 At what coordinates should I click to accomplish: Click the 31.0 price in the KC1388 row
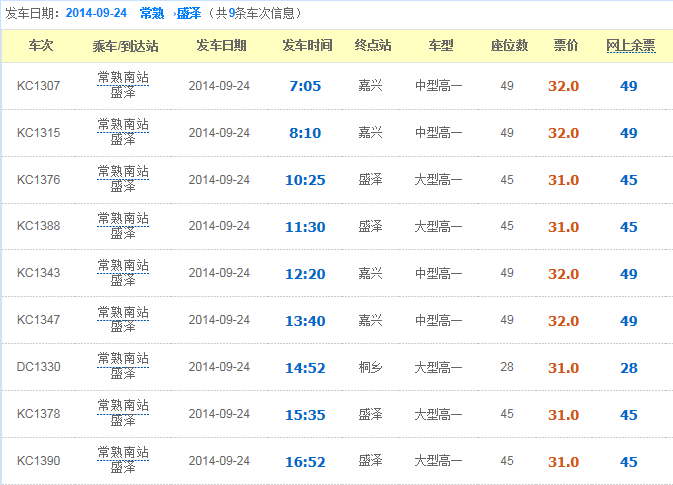563,227
